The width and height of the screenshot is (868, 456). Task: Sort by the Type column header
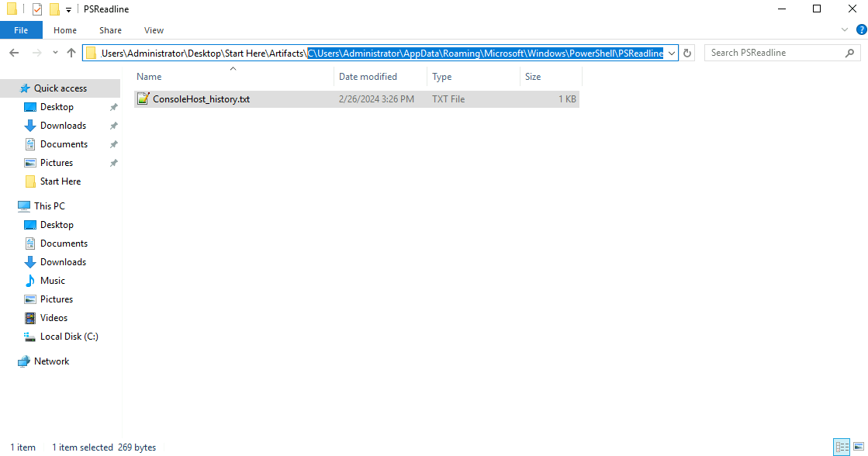click(x=441, y=76)
